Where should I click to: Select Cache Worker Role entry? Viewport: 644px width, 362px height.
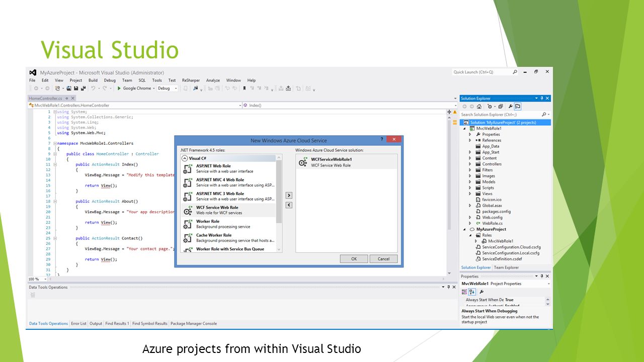point(228,238)
